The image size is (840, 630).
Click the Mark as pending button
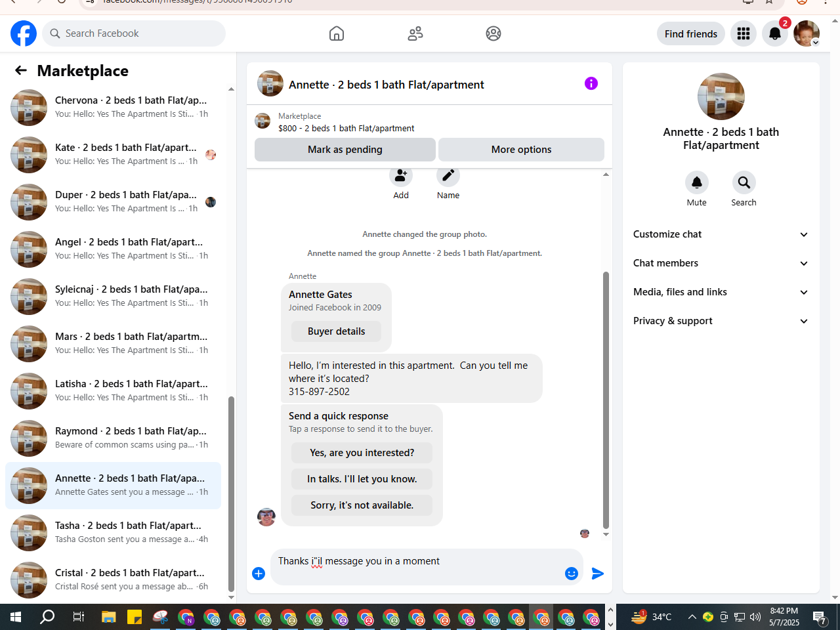point(345,150)
